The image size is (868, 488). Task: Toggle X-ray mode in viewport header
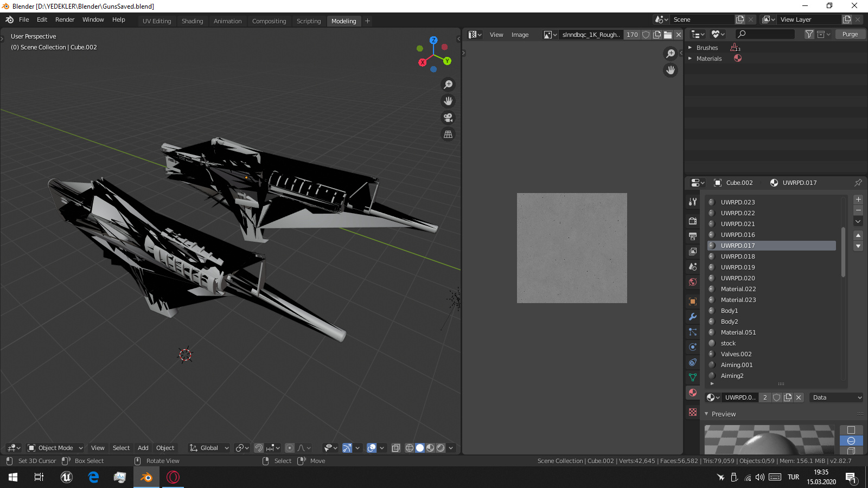pos(396,448)
